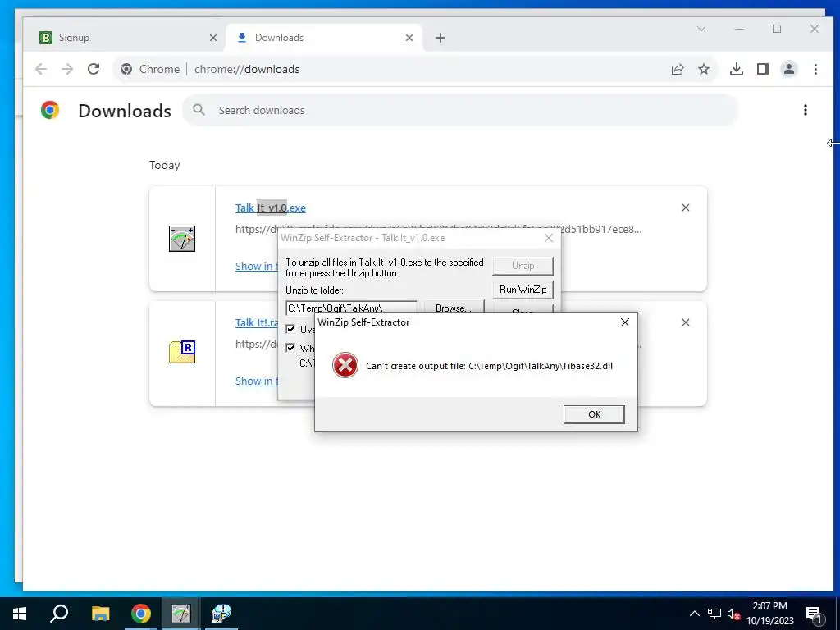
Task: Show Talk It_v1.0.exe in folder
Action: [x=257, y=266]
